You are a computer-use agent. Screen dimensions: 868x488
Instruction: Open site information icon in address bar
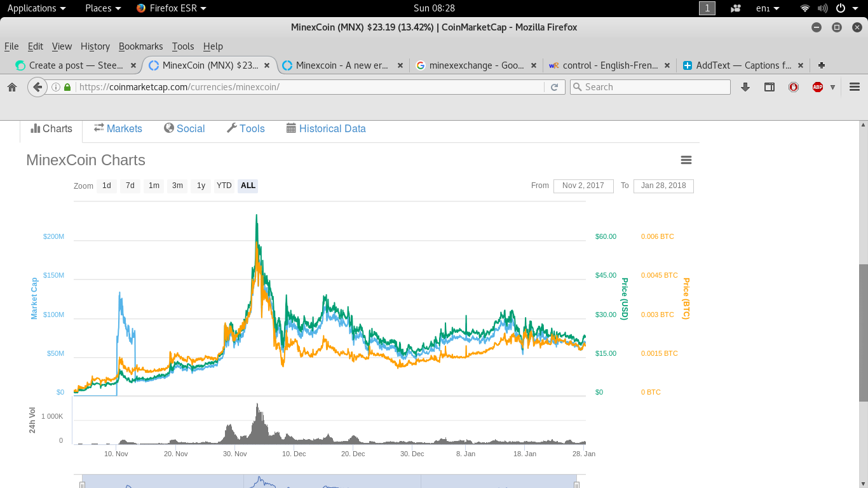pyautogui.click(x=56, y=87)
